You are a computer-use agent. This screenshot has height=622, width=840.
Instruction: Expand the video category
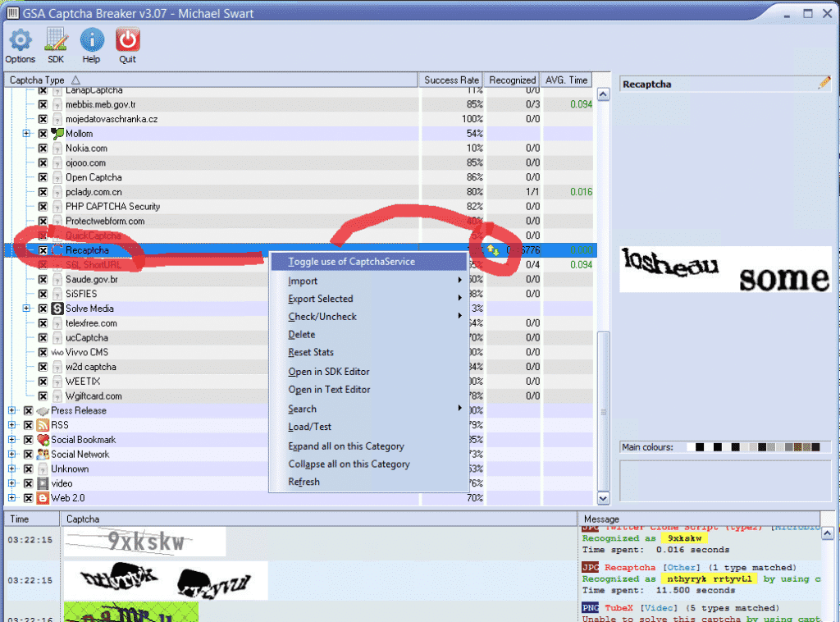(x=11, y=483)
